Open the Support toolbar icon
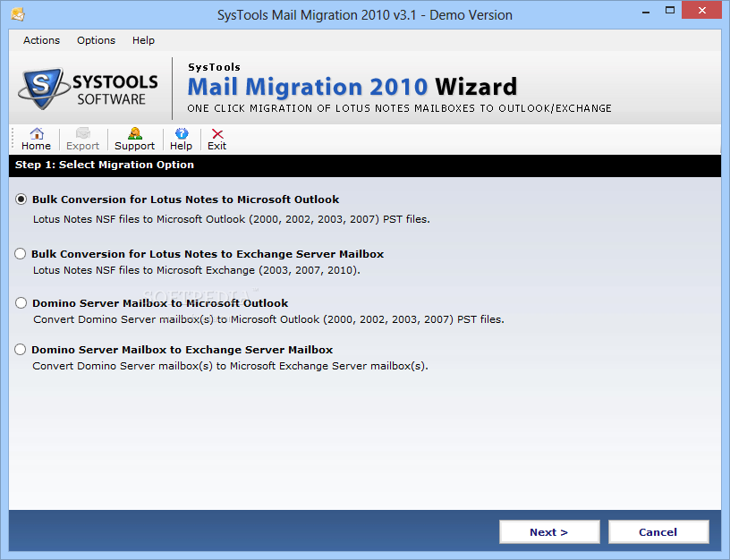The width and height of the screenshot is (730, 560). coord(134,140)
